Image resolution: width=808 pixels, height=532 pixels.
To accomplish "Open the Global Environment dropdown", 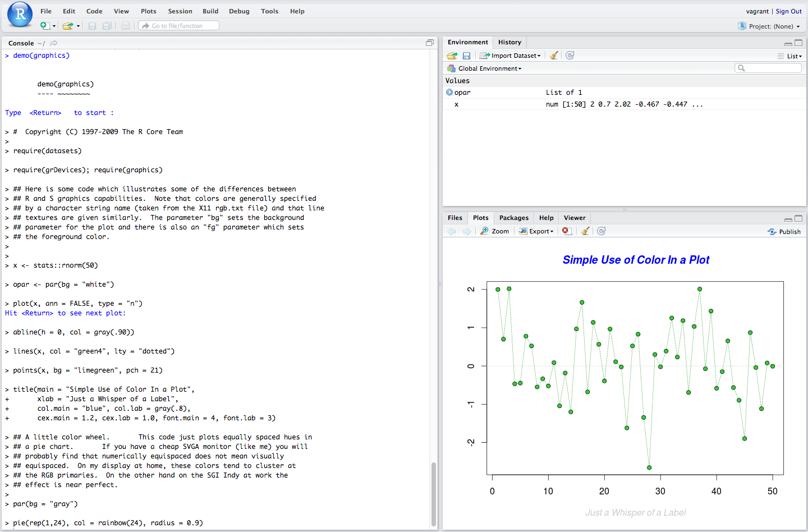I will (x=489, y=68).
